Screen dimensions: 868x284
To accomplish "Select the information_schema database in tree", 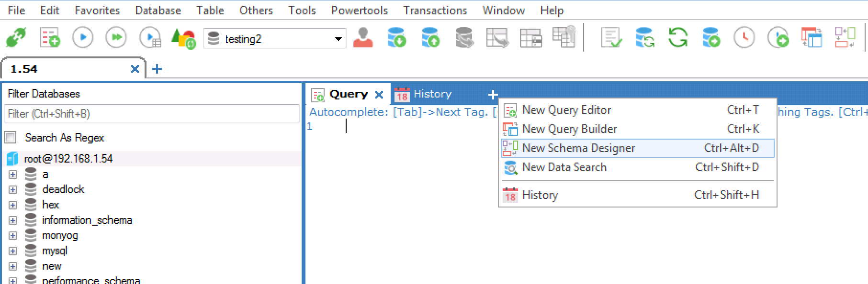I will [87, 220].
